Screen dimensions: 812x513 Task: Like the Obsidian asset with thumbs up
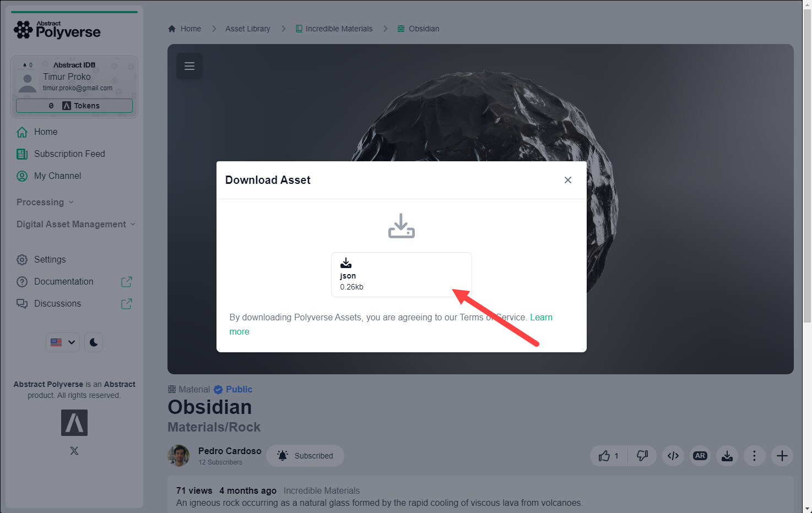point(609,456)
